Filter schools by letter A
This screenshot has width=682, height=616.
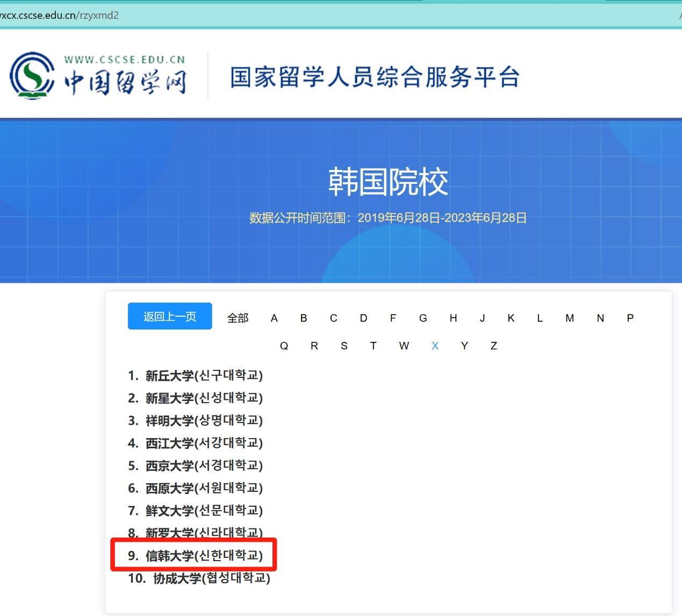pos(274,318)
